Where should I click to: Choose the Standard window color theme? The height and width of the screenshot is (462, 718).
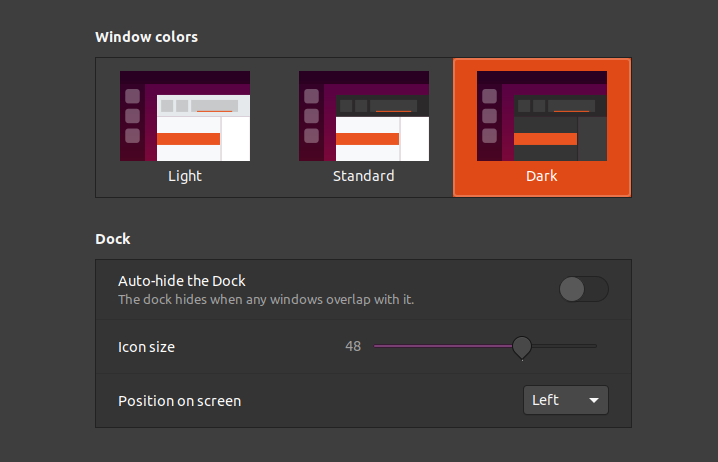click(364, 127)
